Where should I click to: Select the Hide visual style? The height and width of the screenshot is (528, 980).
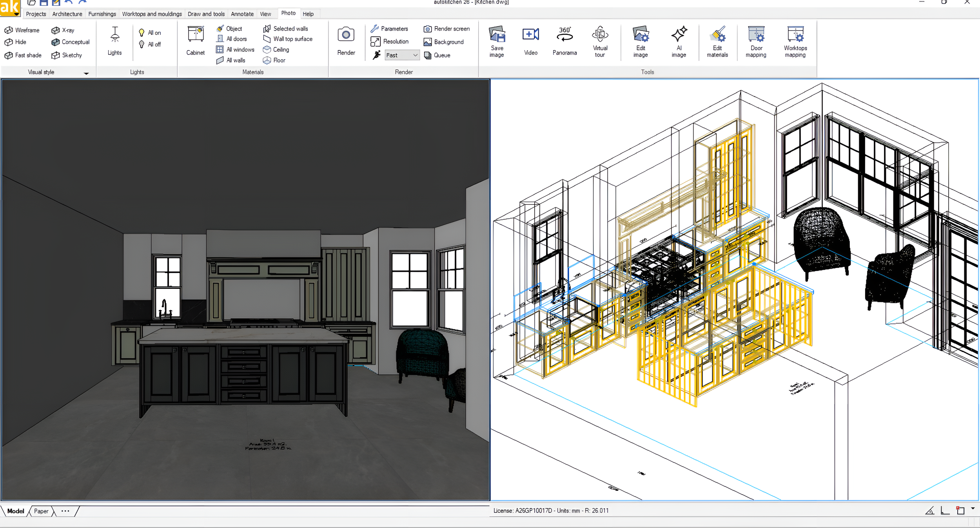[15, 42]
